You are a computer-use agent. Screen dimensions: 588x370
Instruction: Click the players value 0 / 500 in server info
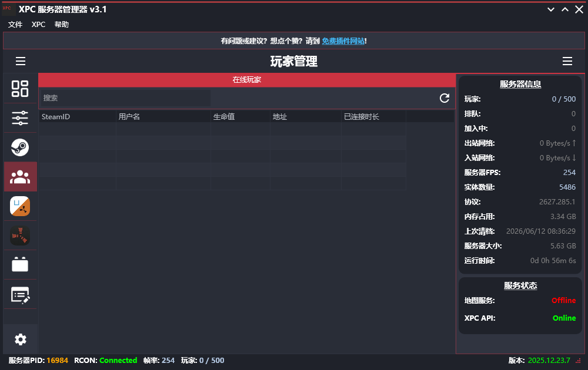tap(564, 99)
